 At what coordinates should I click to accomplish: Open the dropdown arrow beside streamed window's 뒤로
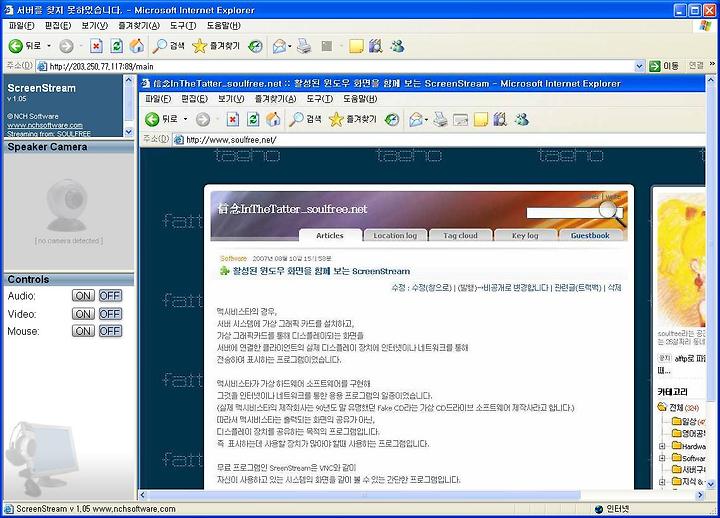coord(186,119)
